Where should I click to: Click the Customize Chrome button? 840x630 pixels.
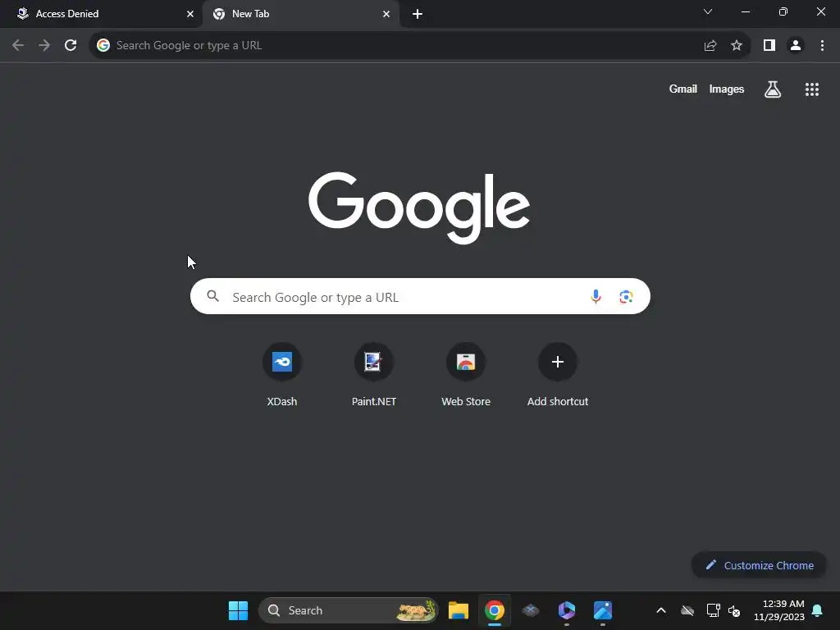759,565
